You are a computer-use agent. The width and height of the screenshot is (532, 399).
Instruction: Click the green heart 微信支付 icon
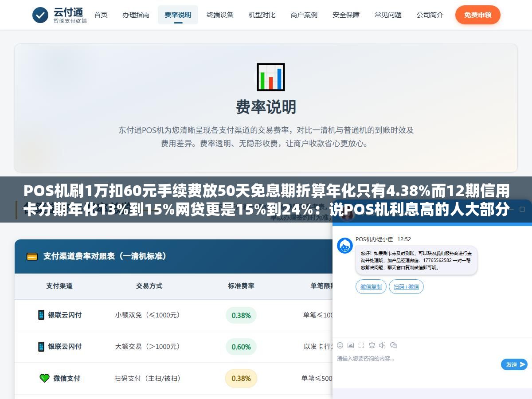point(44,378)
